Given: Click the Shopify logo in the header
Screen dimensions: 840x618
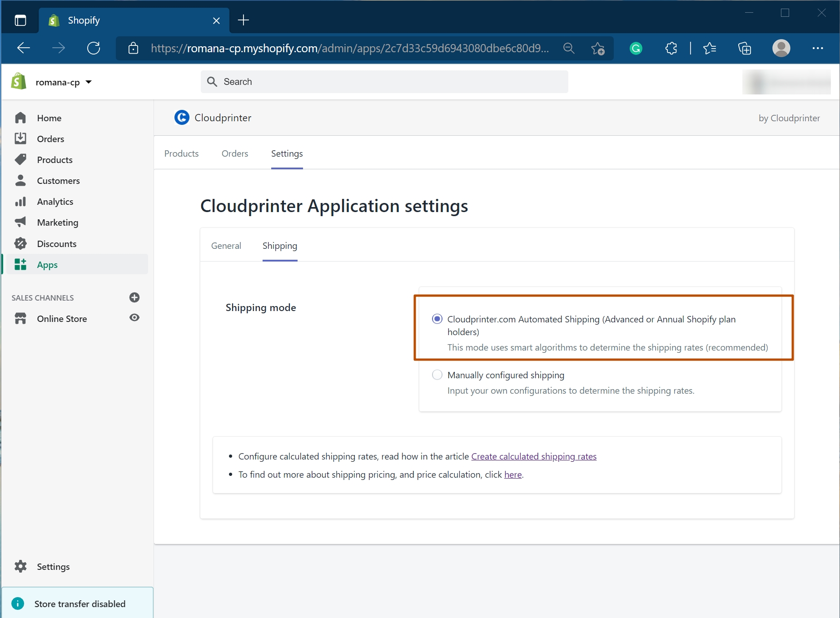Looking at the screenshot, I should pyautogui.click(x=19, y=82).
